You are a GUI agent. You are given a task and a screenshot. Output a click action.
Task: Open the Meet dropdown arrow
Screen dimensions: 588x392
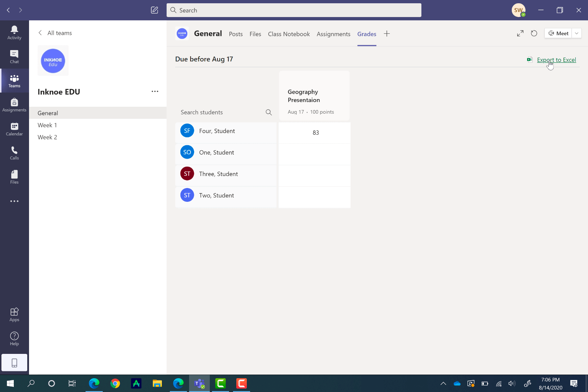[x=577, y=33]
